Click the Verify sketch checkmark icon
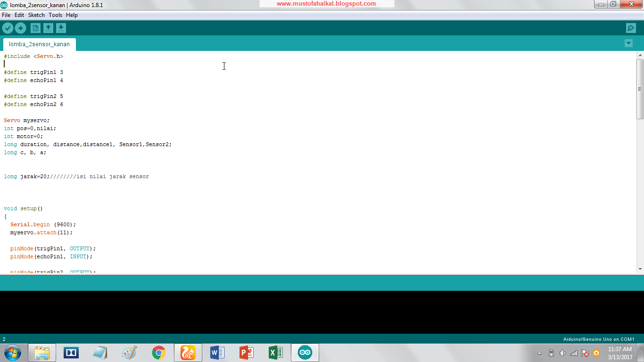644x362 pixels. (x=8, y=28)
